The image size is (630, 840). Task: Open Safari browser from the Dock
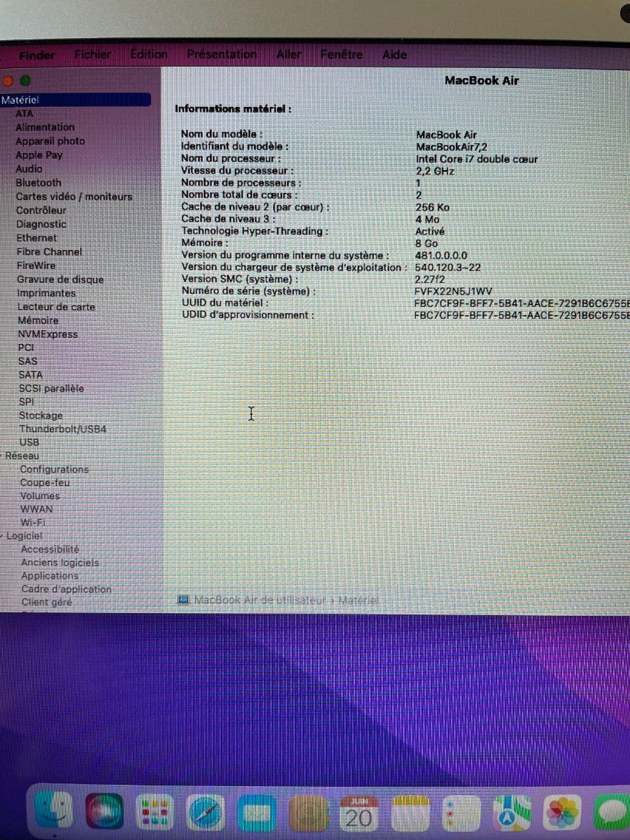(x=205, y=812)
